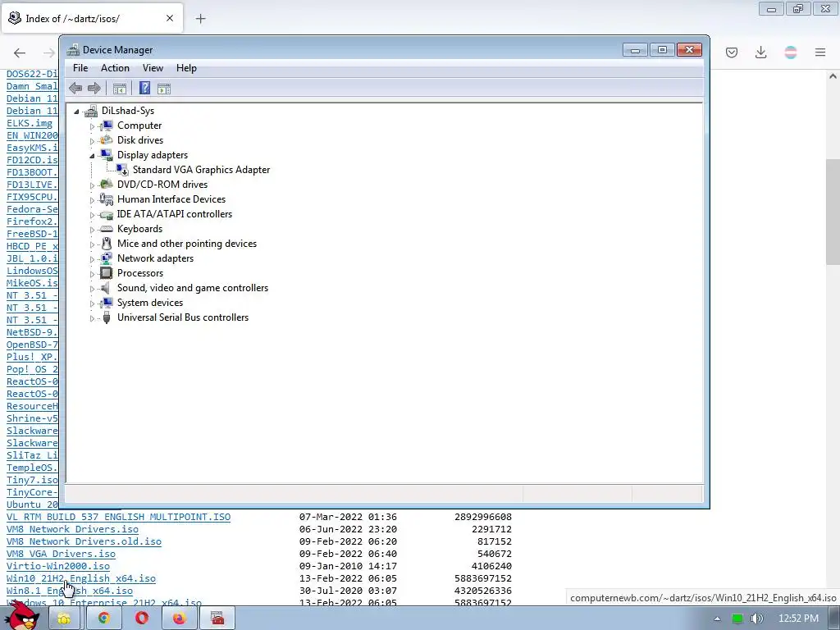Click the 12:52 PM taskbar clock
Image resolution: width=840 pixels, height=630 pixels.
click(797, 619)
